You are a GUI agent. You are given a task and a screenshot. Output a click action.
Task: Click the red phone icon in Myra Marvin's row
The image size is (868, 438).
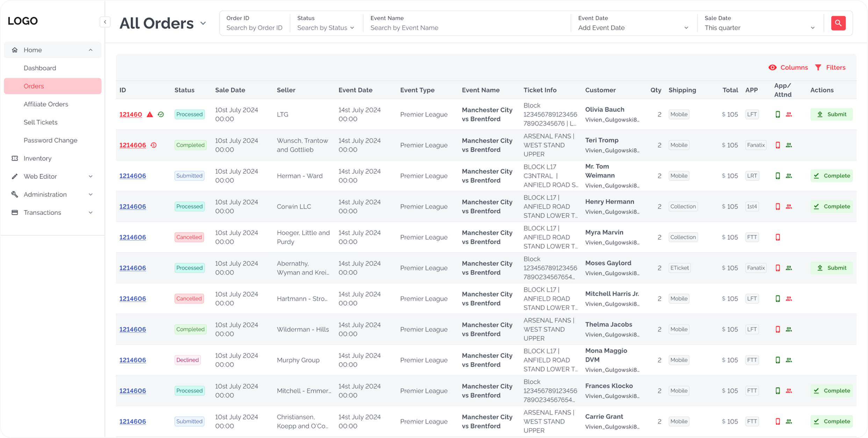(777, 238)
